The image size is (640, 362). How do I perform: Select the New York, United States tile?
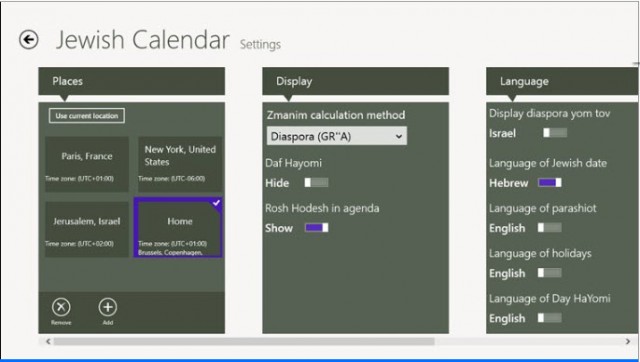[180, 164]
